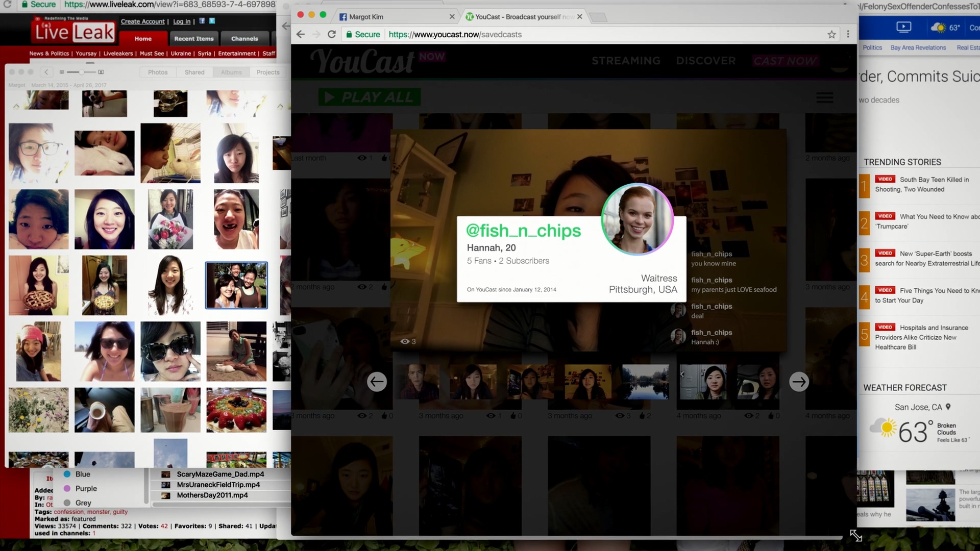Close the YouCast browser tab
The height and width of the screenshot is (551, 980).
tap(579, 16)
